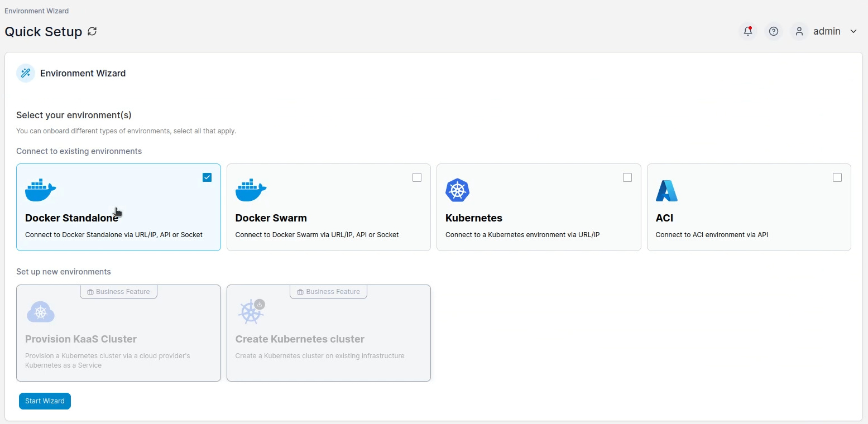Open the notifications bell

point(748,31)
